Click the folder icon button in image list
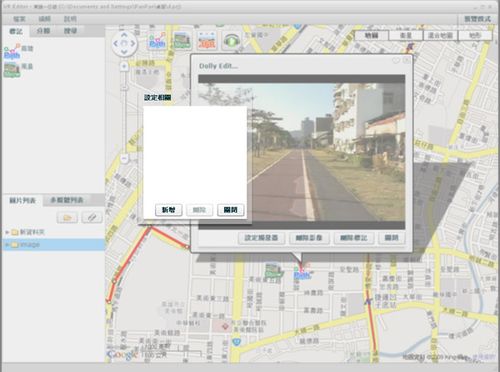 tap(67, 218)
